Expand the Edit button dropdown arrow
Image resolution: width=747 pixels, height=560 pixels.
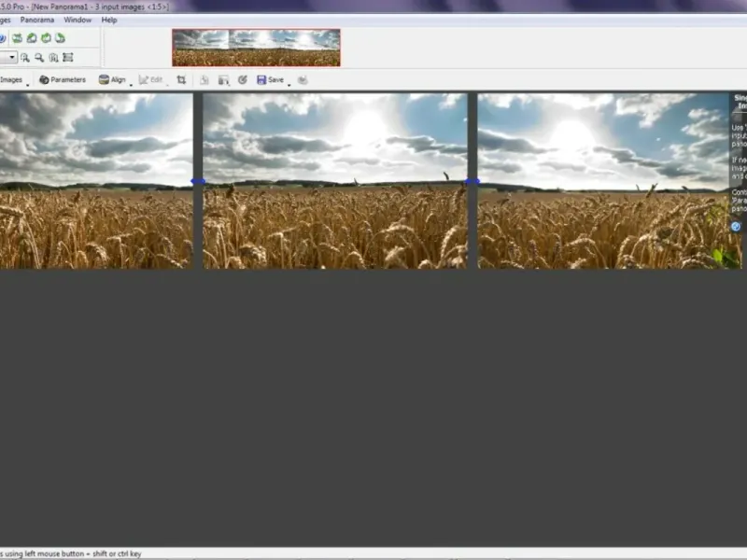point(167,84)
